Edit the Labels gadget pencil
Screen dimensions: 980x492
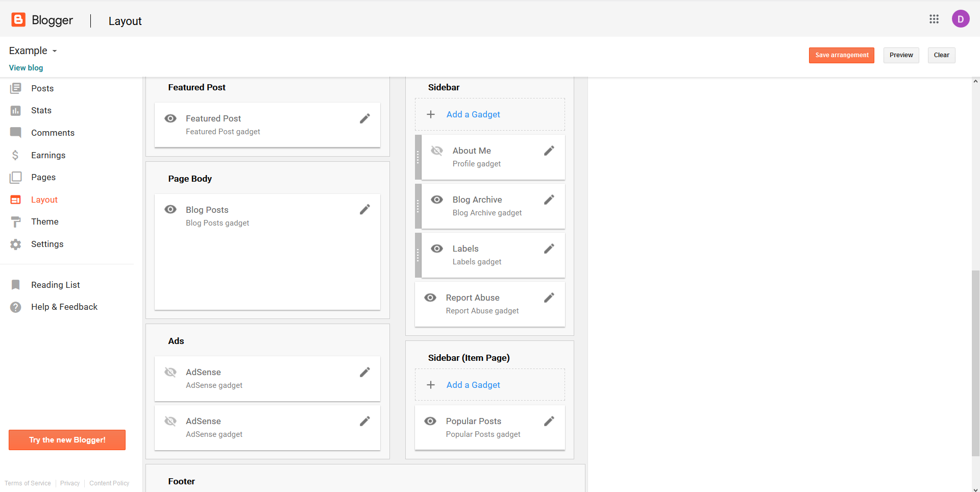point(549,249)
